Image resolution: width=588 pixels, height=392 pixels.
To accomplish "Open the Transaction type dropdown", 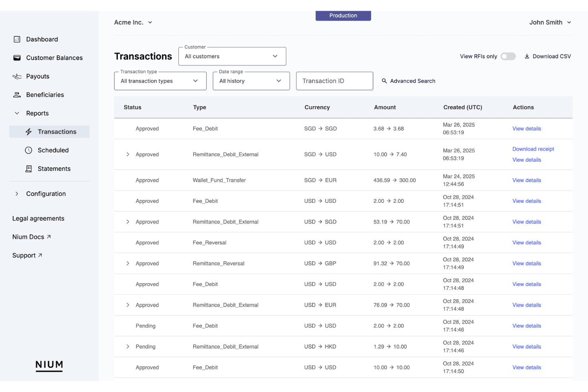I will 160,81.
